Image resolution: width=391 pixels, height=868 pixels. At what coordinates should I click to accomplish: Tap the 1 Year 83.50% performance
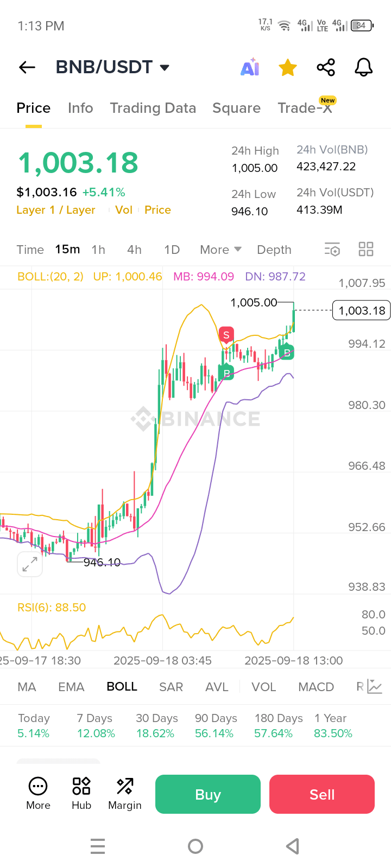pyautogui.click(x=333, y=726)
